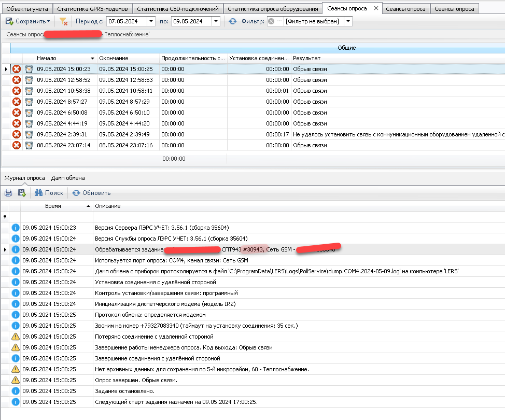The height and width of the screenshot is (420, 505).
Task: Open filter editor ellipsis button
Action: pos(279,21)
